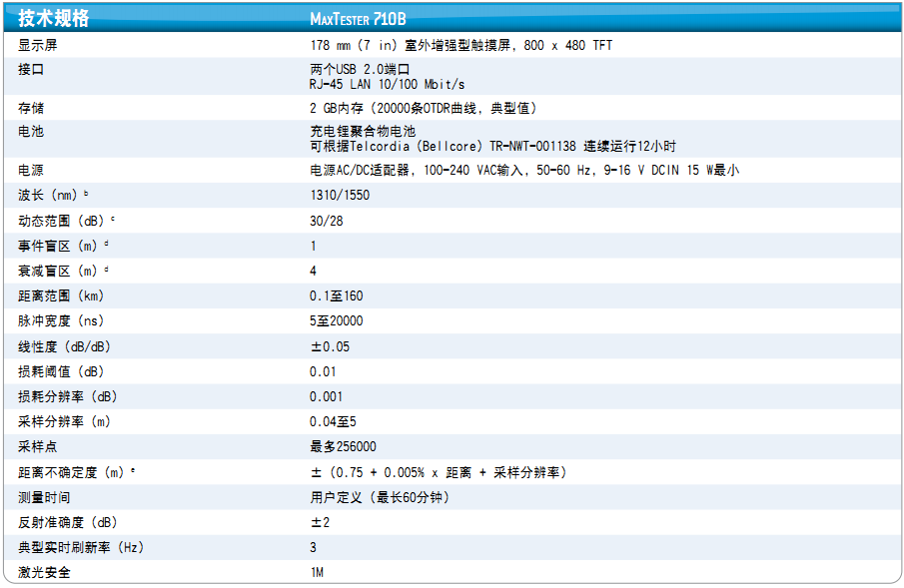
Task: Select the 显示屏 row label
Action: point(38,45)
